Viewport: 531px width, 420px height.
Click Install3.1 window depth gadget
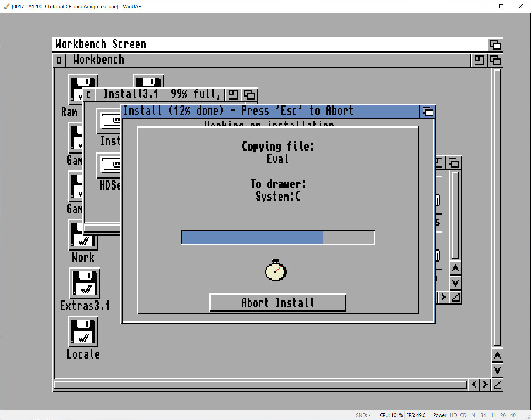[249, 95]
